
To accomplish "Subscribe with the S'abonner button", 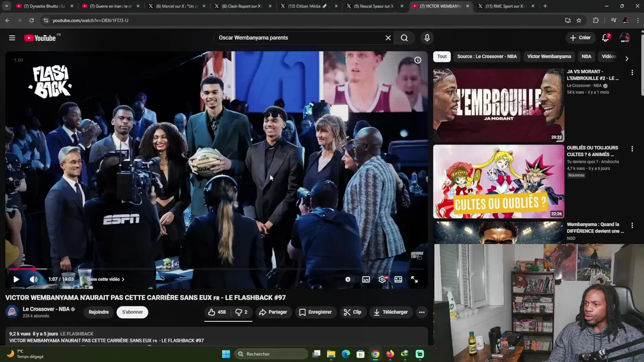I will click(132, 312).
